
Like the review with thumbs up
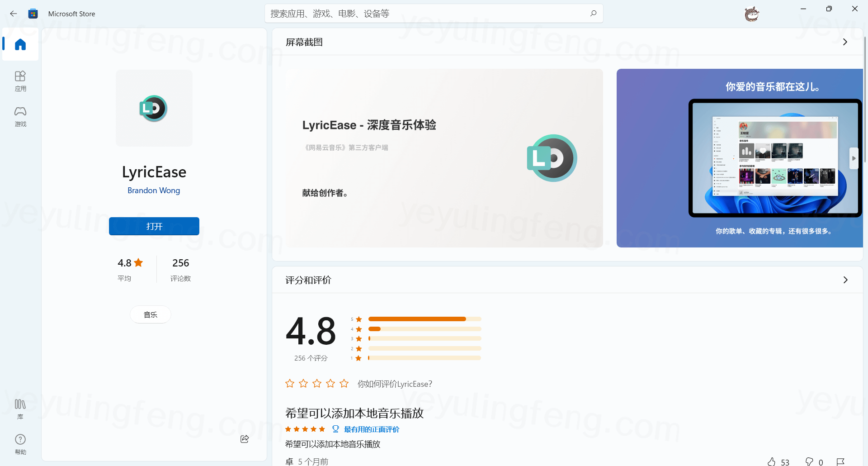tap(772, 461)
